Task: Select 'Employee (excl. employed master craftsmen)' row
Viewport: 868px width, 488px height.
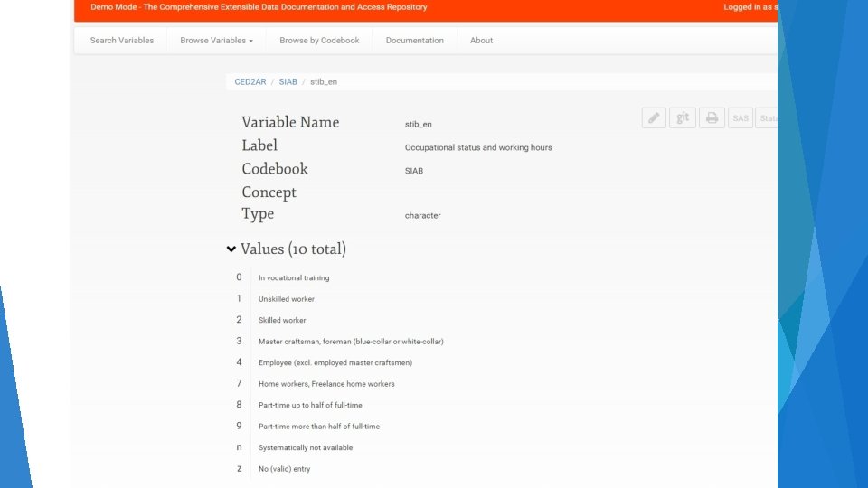Action: [335, 362]
